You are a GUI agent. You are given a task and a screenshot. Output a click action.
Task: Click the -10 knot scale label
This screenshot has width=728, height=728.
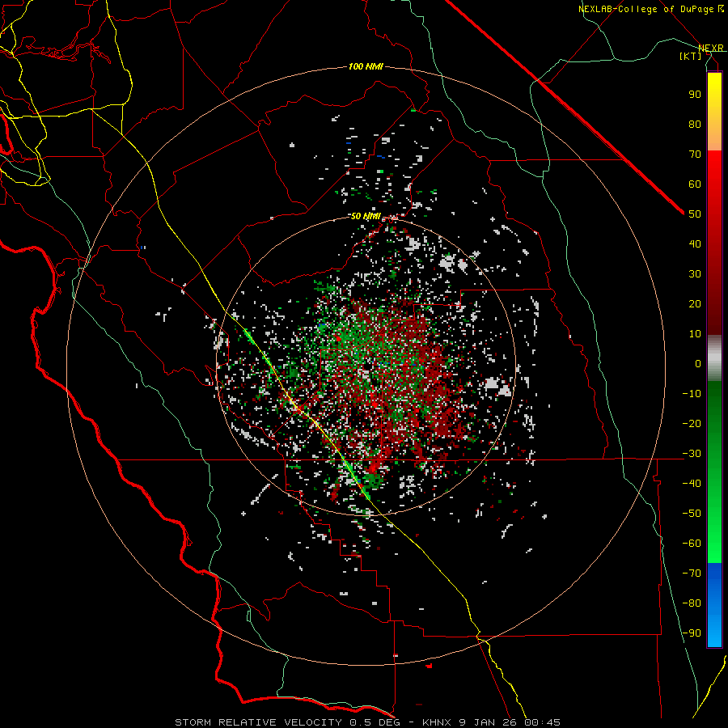692,394
